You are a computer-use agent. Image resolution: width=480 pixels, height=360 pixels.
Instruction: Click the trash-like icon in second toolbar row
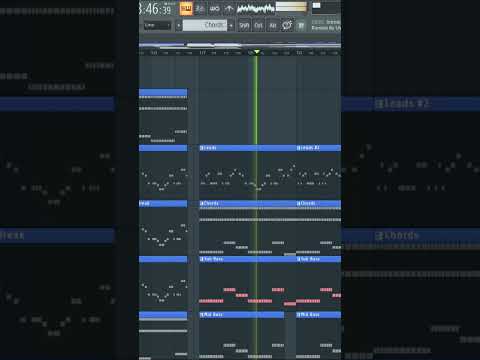click(301, 26)
